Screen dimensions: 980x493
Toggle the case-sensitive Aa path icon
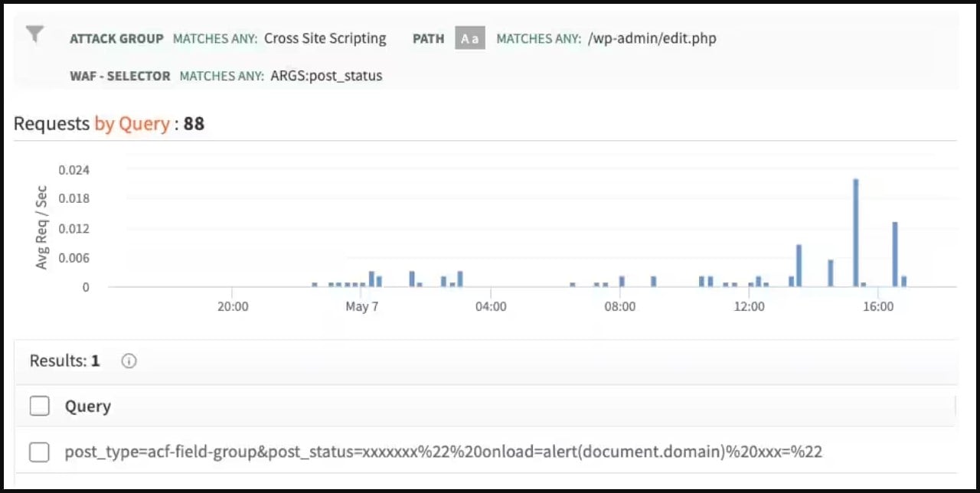tap(470, 38)
